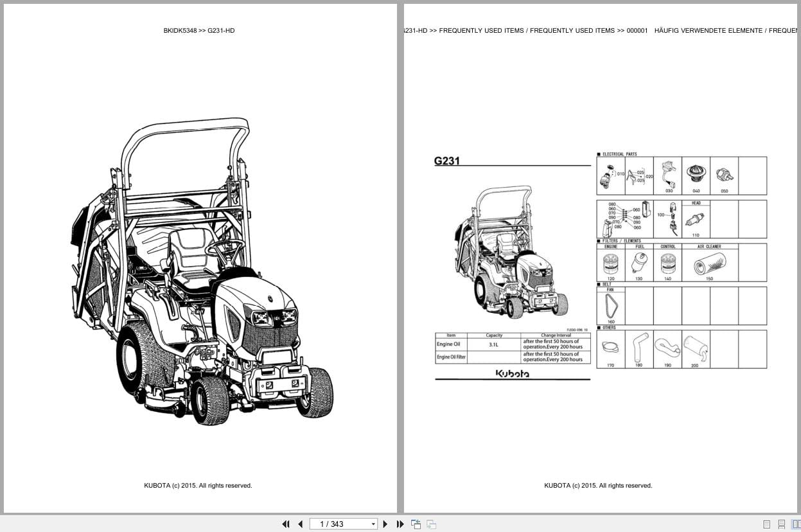Click the '3.1L' capacity value

pyautogui.click(x=493, y=344)
